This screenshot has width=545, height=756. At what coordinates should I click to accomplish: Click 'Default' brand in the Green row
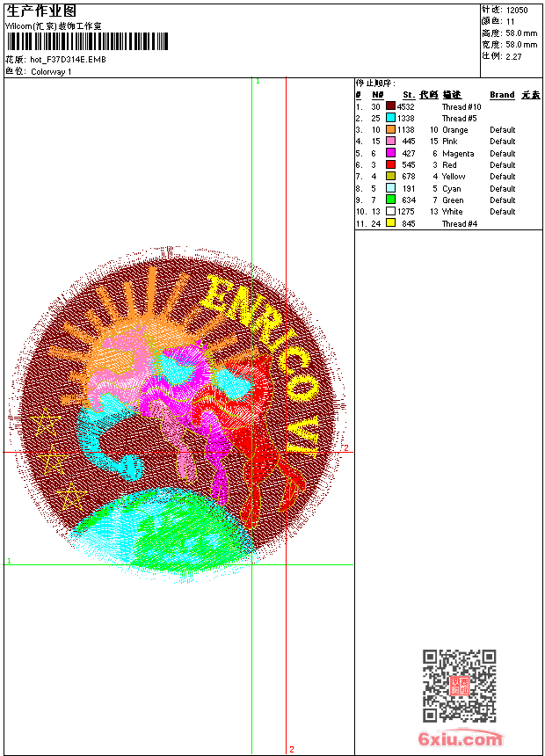(502, 200)
